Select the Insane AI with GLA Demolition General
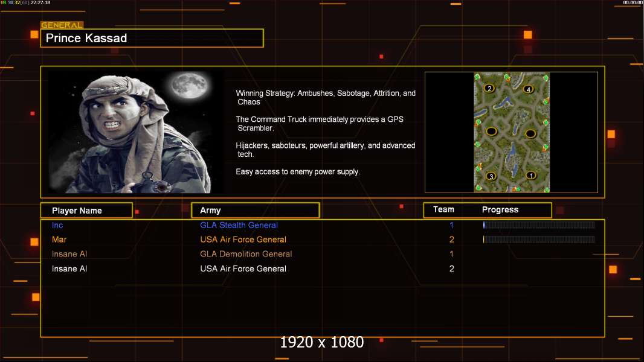The width and height of the screenshot is (644, 362). click(69, 254)
